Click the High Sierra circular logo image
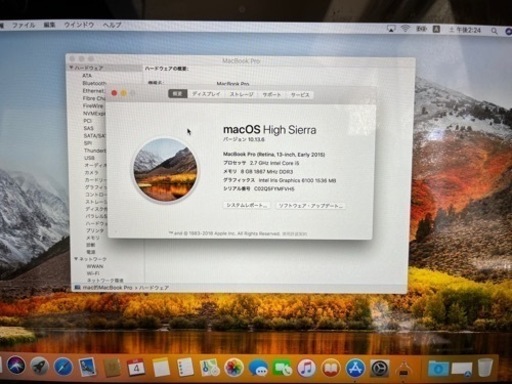This screenshot has width=512, height=384. click(165, 170)
